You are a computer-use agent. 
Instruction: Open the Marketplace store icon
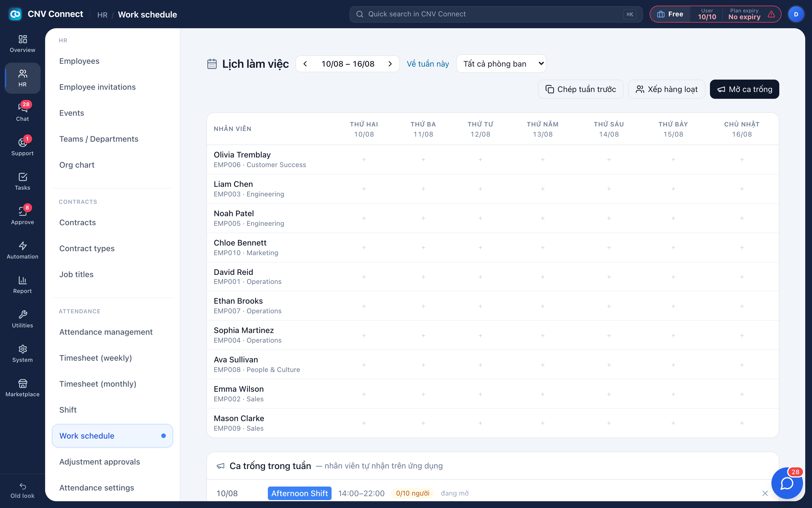[23, 388]
